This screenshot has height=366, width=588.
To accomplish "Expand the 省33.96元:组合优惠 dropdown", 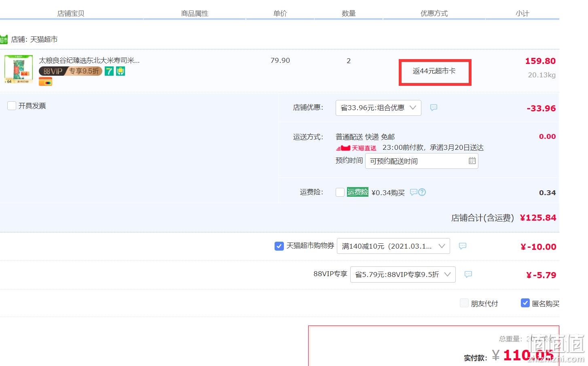I will click(x=379, y=108).
